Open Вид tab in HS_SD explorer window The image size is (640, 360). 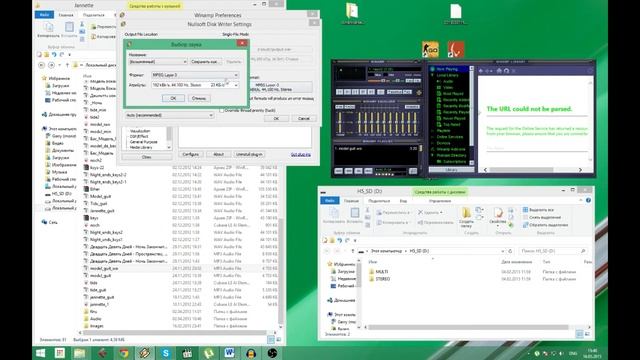403,201
